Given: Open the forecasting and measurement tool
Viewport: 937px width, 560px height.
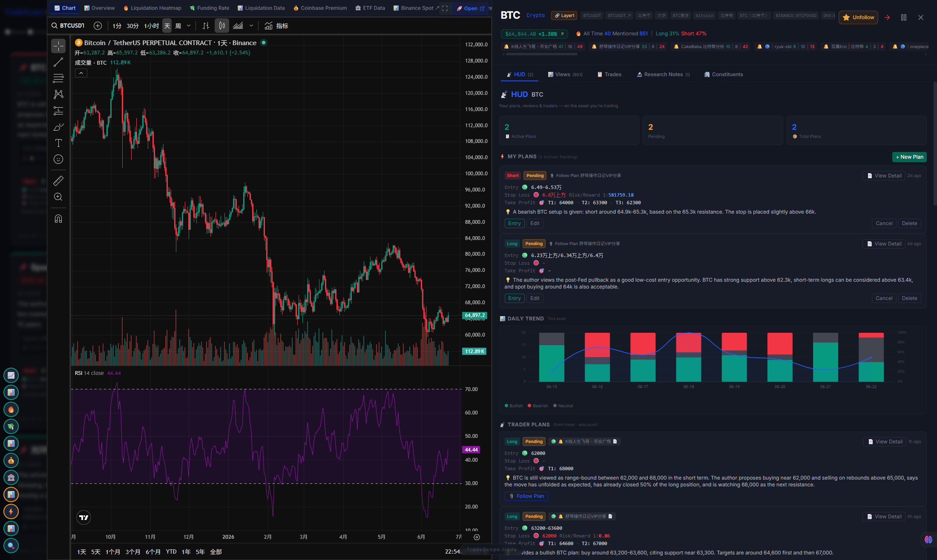Looking at the screenshot, I should [x=58, y=111].
